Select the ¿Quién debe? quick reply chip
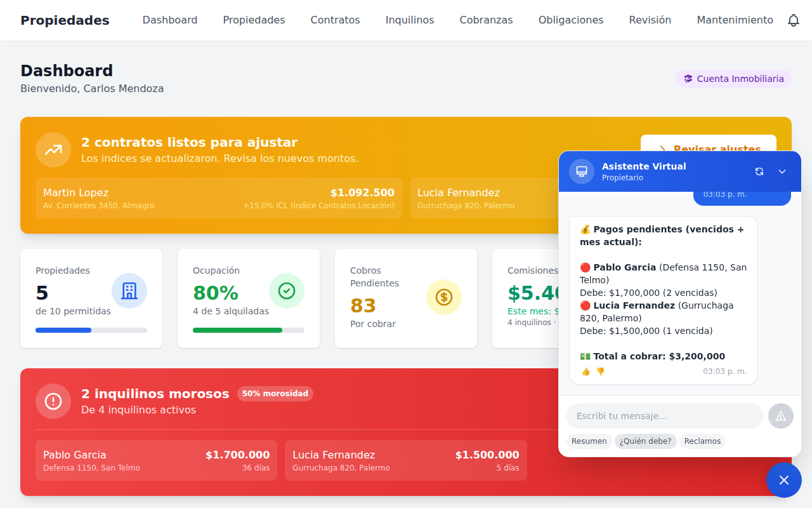This screenshot has width=812, height=508. [x=645, y=441]
